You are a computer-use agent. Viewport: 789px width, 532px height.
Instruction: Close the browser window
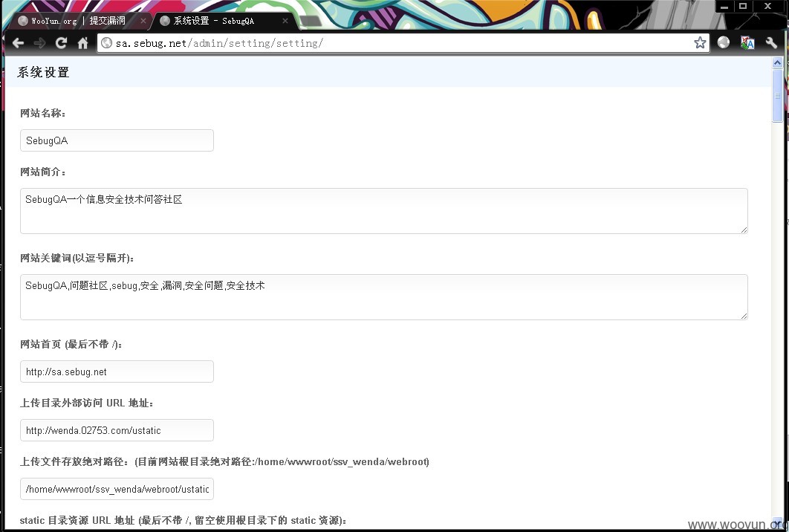(768, 6)
